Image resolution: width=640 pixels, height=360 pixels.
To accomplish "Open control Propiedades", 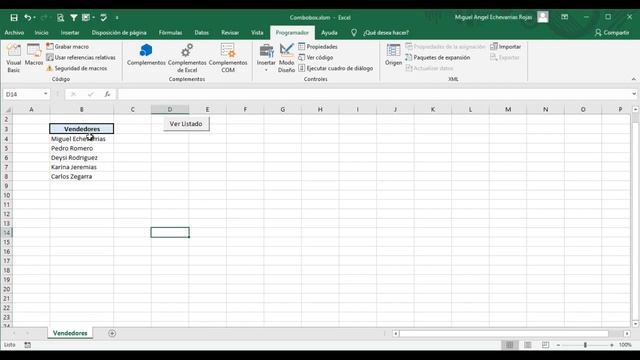I will [x=318, y=47].
